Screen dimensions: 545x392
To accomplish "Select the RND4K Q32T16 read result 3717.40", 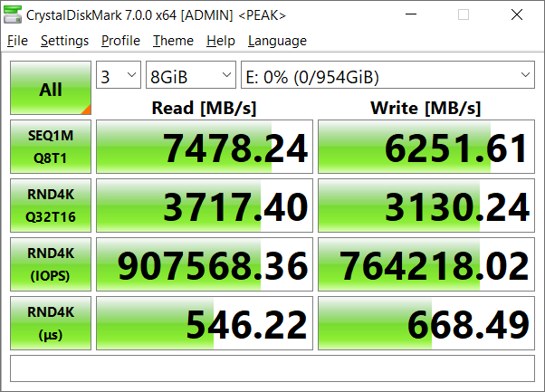I will point(205,206).
